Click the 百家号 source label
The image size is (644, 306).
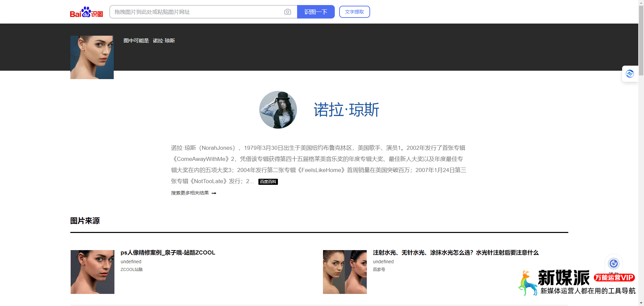pyautogui.click(x=379, y=269)
